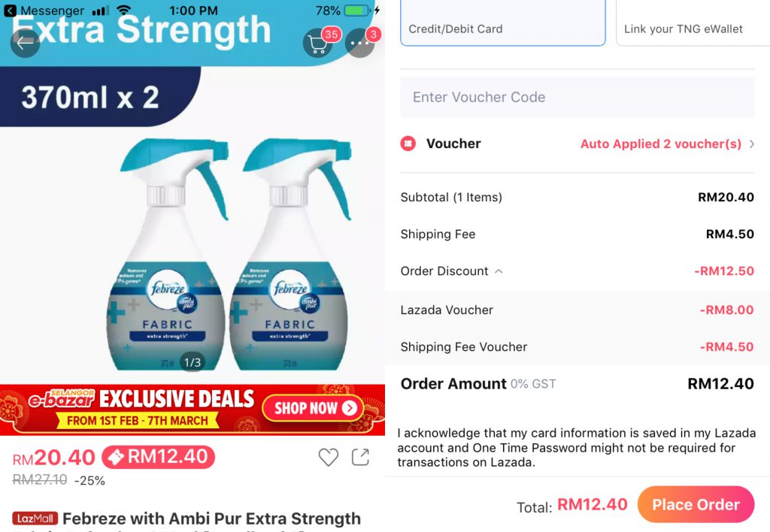Click the Place Order button
Viewport: 770px width, 532px height.
pos(696,504)
